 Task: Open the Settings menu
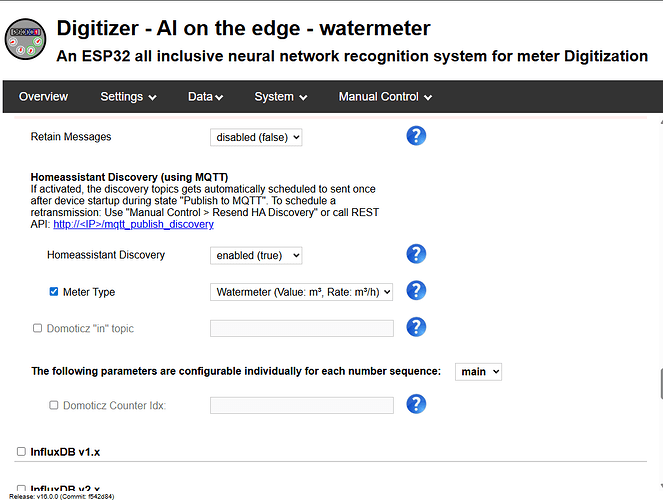click(128, 97)
